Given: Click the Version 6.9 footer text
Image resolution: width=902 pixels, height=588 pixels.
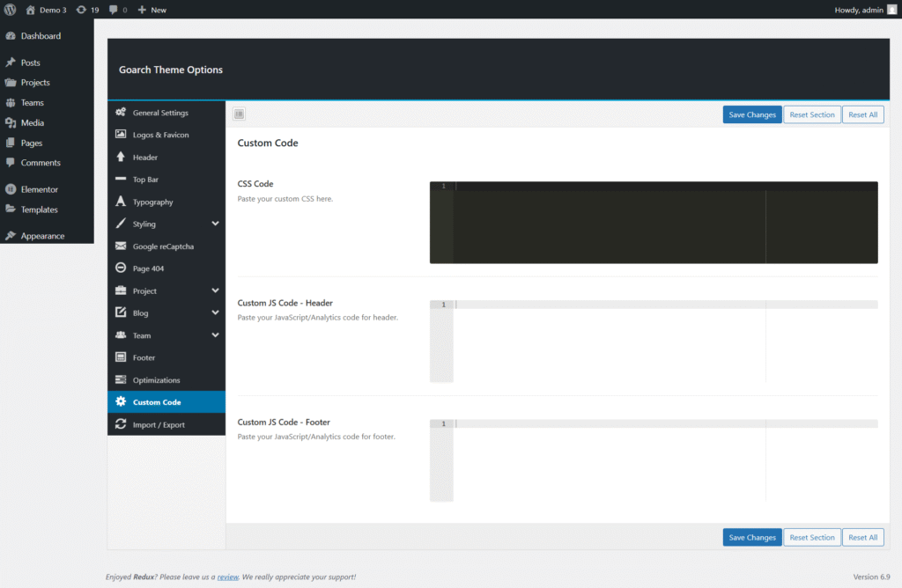Looking at the screenshot, I should click(871, 577).
